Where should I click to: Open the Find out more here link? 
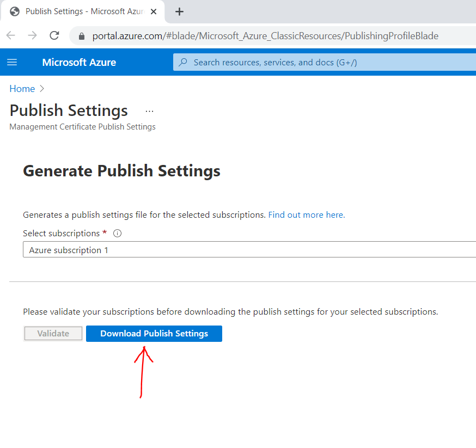point(307,215)
